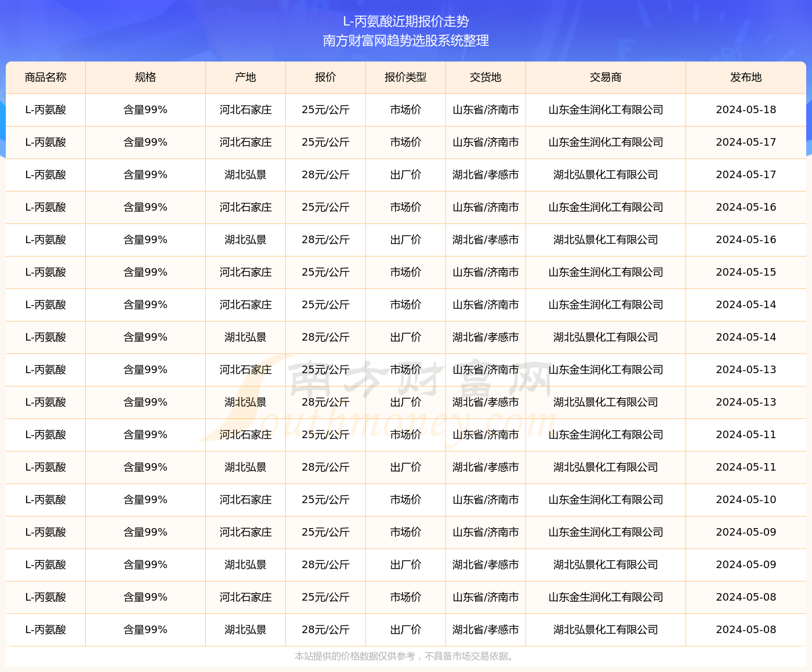Click "山东省/济南市" in the 2024-05-11 row
The height and width of the screenshot is (672, 812).
point(485,435)
